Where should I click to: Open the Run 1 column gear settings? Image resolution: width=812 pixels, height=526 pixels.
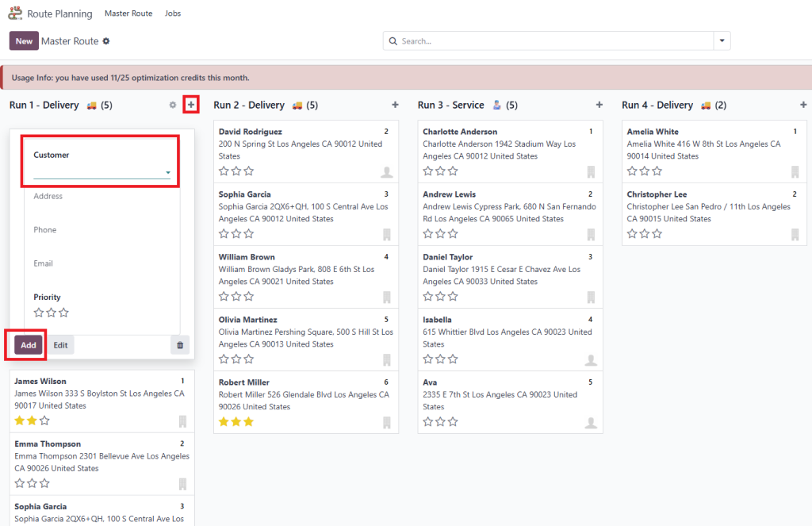click(x=173, y=105)
